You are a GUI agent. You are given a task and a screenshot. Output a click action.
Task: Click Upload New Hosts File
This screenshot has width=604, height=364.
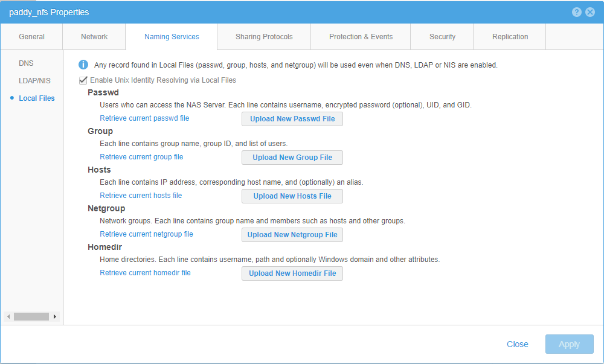292,196
